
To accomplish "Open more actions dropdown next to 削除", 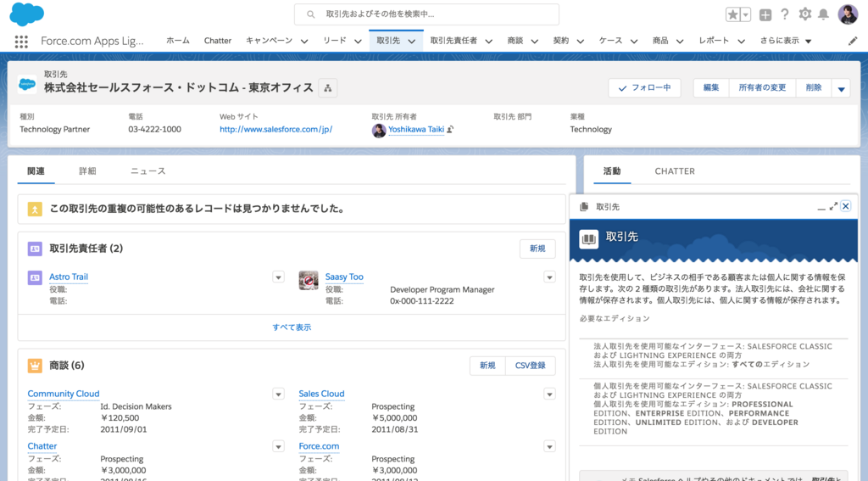I will (x=841, y=88).
